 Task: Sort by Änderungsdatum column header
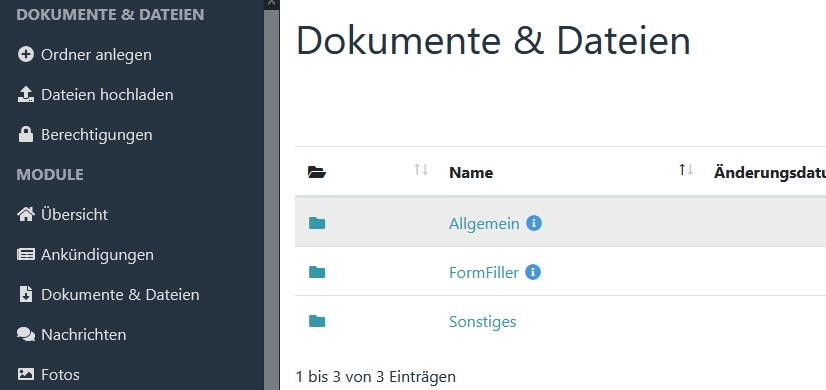(770, 172)
